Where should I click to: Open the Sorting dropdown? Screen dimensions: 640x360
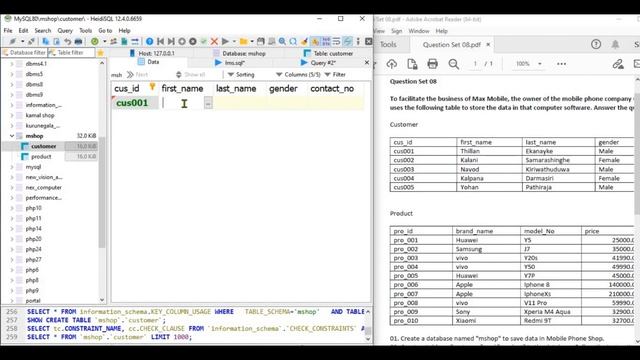click(241, 75)
